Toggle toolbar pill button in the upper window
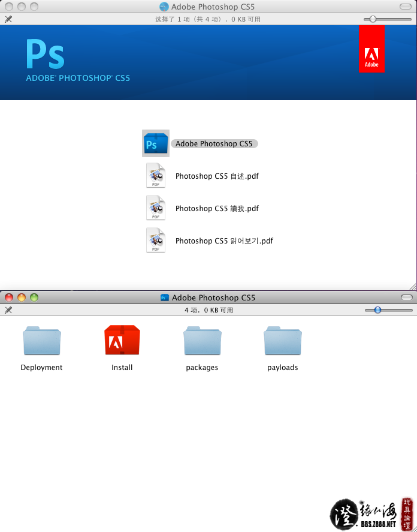The width and height of the screenshot is (417, 532). click(x=406, y=7)
